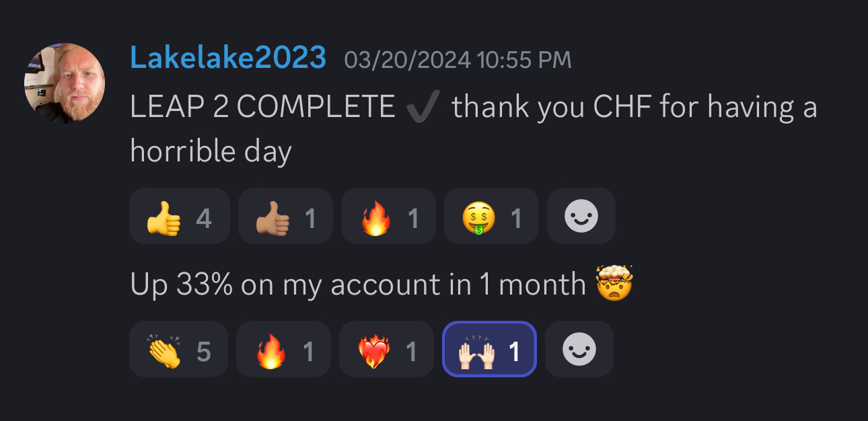The height and width of the screenshot is (421, 868).
Task: Toggle the fire reaction under the 33% message
Action: click(x=283, y=349)
